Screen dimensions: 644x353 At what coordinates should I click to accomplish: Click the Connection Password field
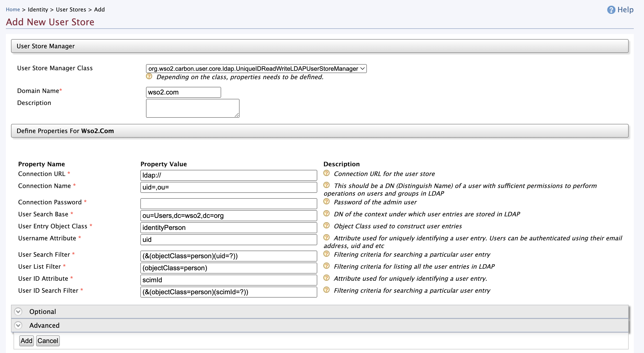tap(229, 204)
